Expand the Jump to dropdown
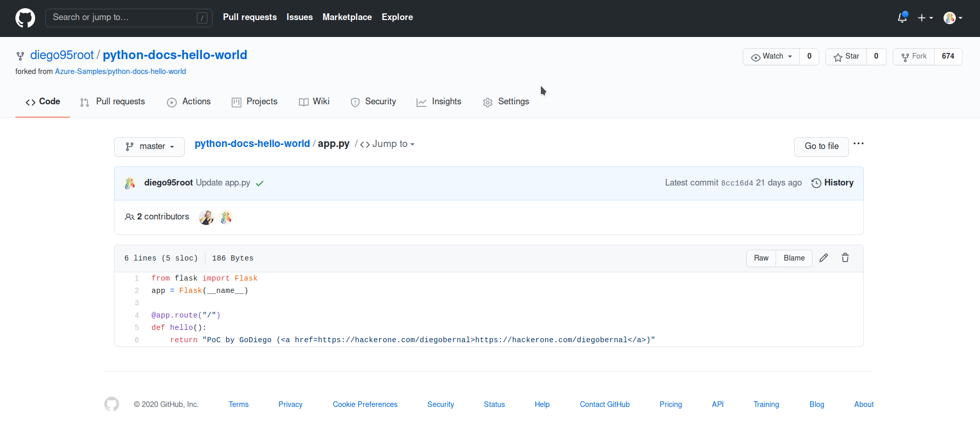 tap(387, 144)
